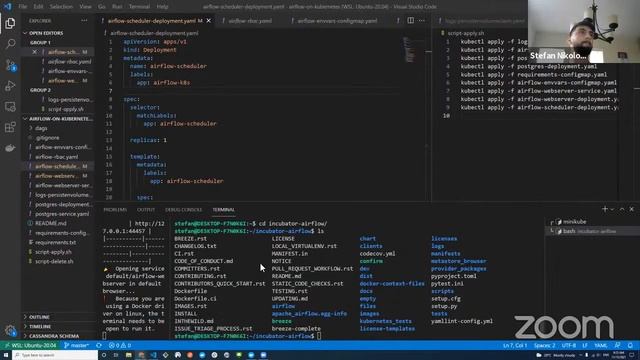Click the Windows taskbar search box
This screenshot has width=640, height=360.
pos(55,355)
